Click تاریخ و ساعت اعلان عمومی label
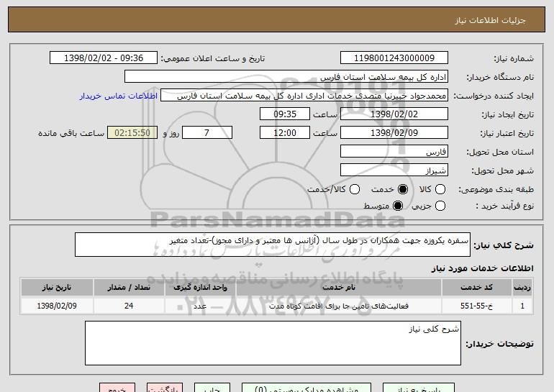 tap(213, 59)
